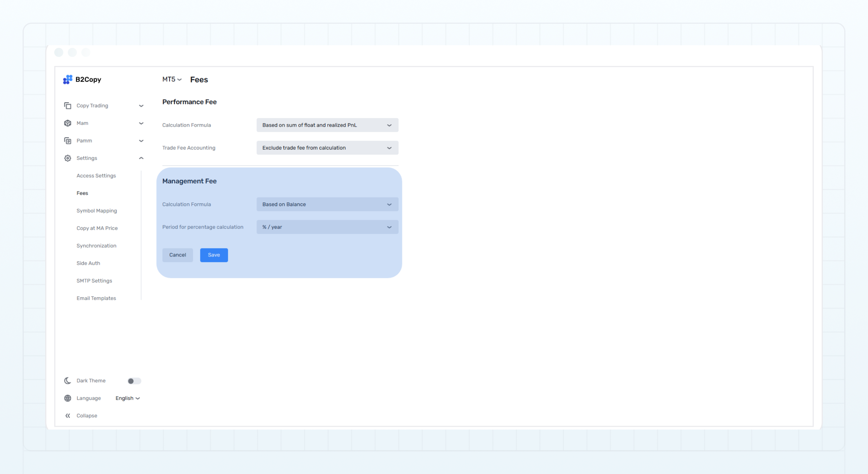Click the Cancel button
The height and width of the screenshot is (474, 868).
point(177,255)
